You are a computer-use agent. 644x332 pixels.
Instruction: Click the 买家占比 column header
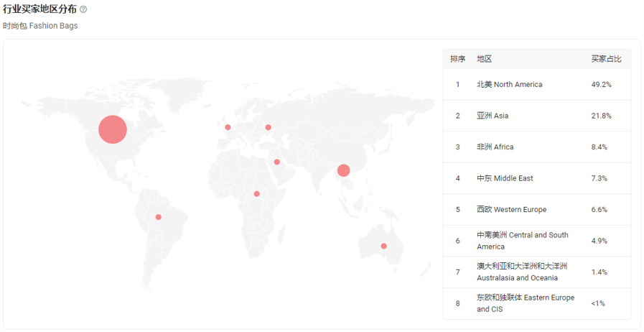tap(606, 59)
